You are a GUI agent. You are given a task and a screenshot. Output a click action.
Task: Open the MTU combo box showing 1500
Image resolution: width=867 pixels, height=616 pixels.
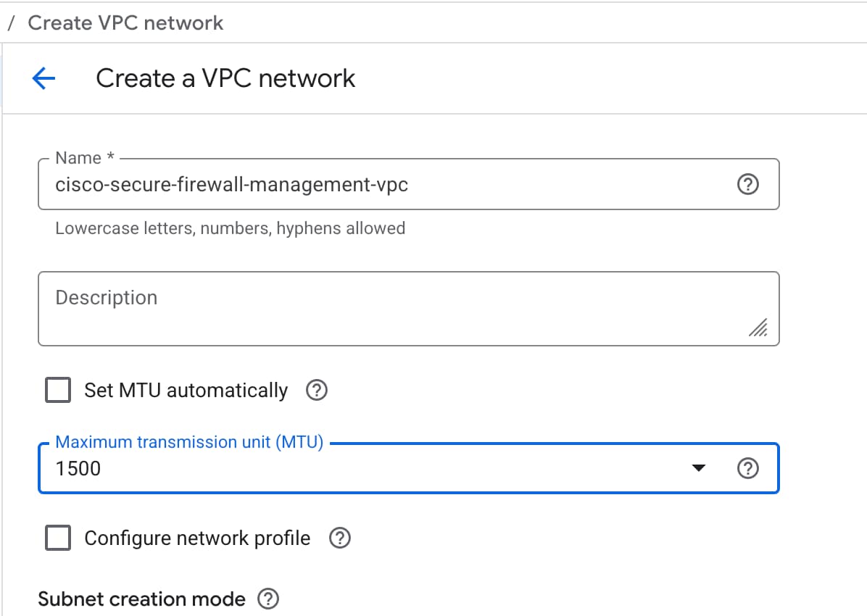tap(362, 469)
